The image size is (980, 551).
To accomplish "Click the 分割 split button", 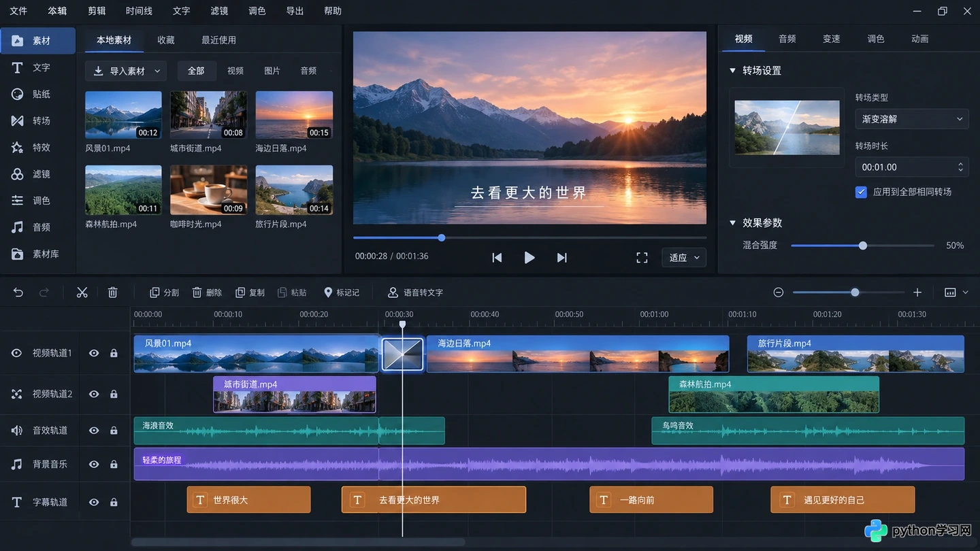I will (x=164, y=293).
